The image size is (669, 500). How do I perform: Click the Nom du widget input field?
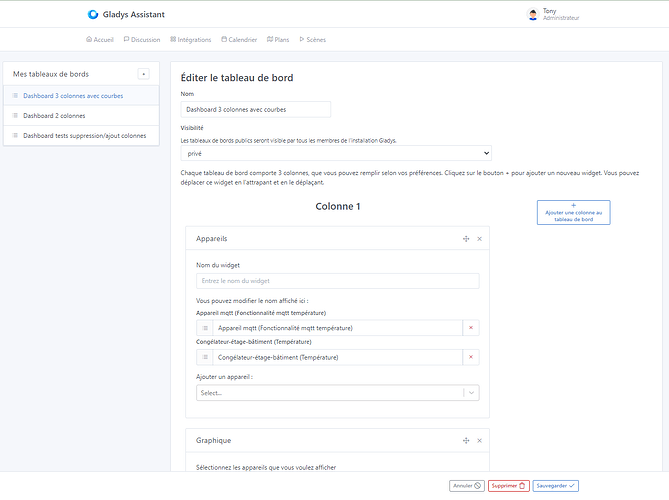tap(337, 282)
